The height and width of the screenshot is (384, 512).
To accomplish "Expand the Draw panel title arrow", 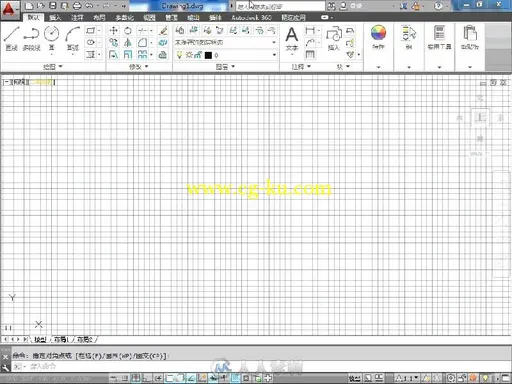I will point(61,67).
